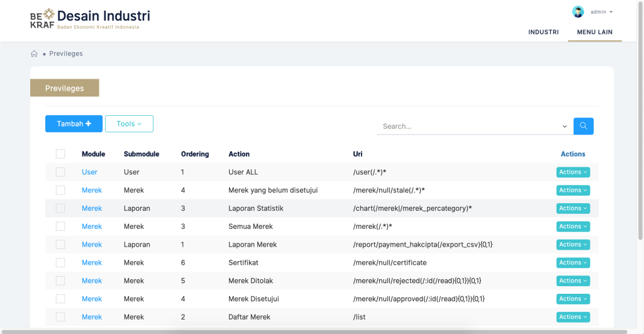This screenshot has height=334, width=644.
Task: Check the box for Merek Ditolak row
Action: [60, 280]
